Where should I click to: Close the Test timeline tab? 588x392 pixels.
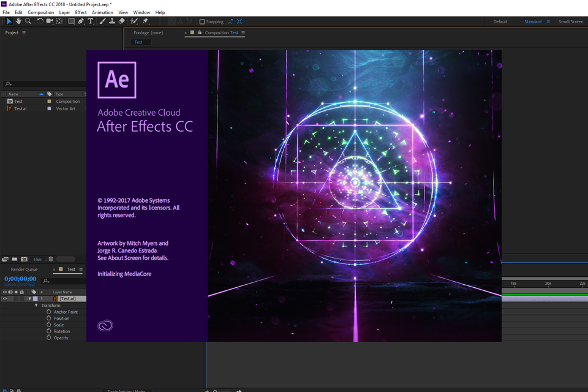pyautogui.click(x=54, y=269)
